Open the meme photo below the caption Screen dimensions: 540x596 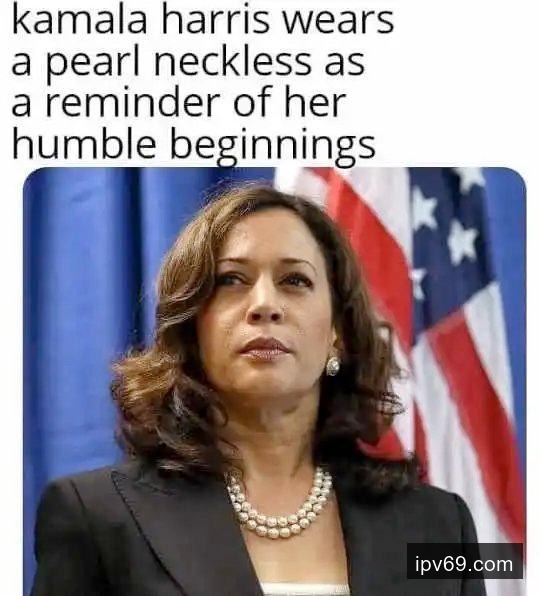(274, 381)
